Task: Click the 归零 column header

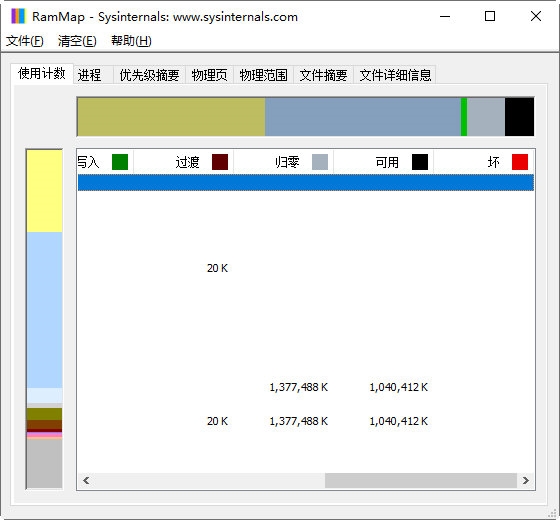Action: click(x=284, y=162)
